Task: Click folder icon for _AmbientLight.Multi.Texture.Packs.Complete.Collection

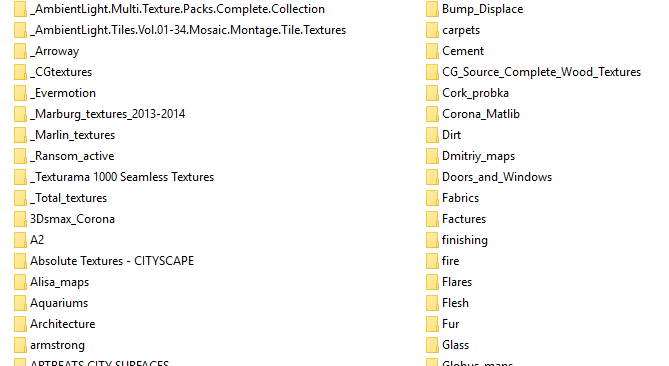Action: [x=20, y=9]
